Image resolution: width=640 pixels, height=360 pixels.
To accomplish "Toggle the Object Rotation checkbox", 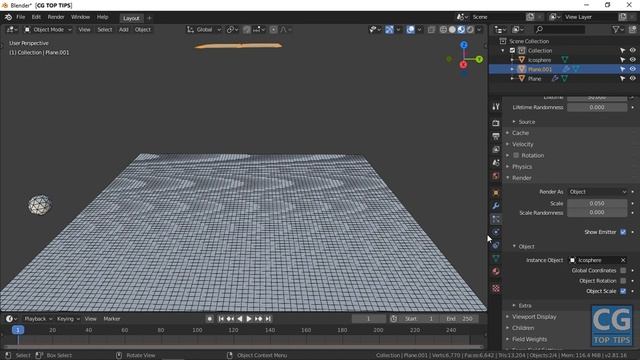I will point(623,280).
